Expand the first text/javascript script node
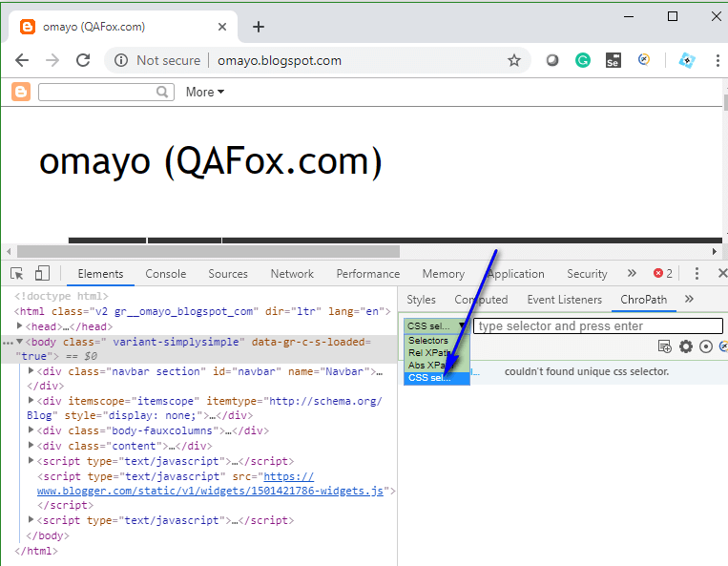 (x=31, y=460)
